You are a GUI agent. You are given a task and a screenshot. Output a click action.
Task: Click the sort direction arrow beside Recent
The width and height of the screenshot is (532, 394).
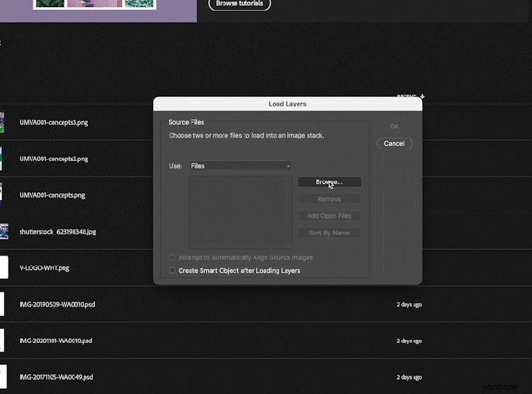tap(422, 96)
